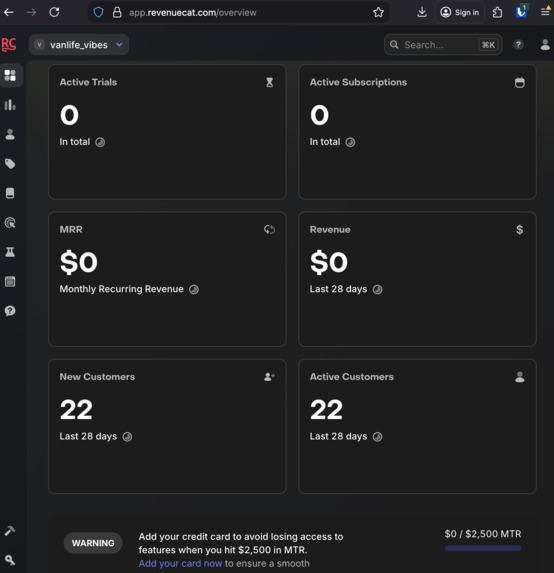Image resolution: width=554 pixels, height=573 pixels.
Task: Click the RevenueCat RC logo
Action: click(9, 45)
